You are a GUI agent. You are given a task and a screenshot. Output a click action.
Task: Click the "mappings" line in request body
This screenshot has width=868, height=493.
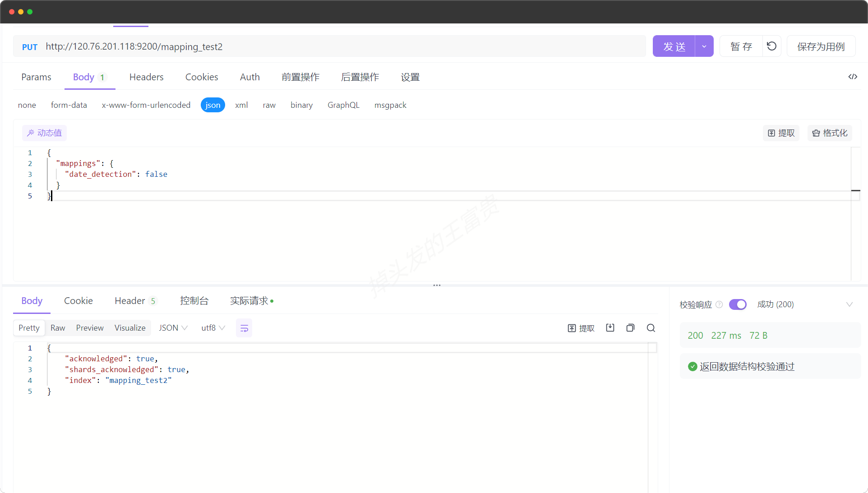[85, 163]
